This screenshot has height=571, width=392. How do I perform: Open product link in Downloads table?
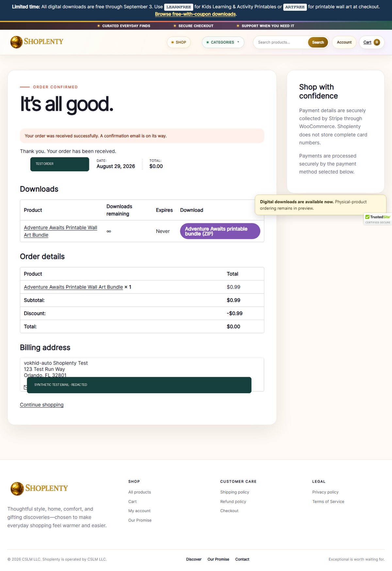(x=60, y=231)
